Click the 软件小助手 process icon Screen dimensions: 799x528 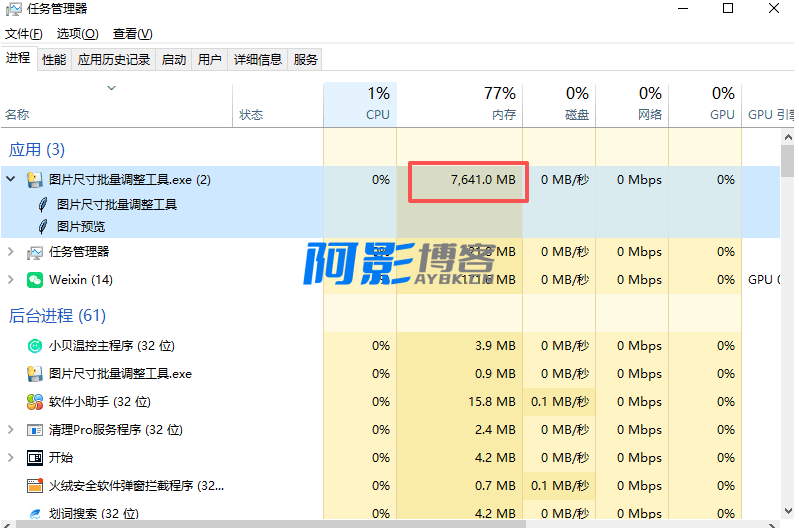(x=35, y=402)
